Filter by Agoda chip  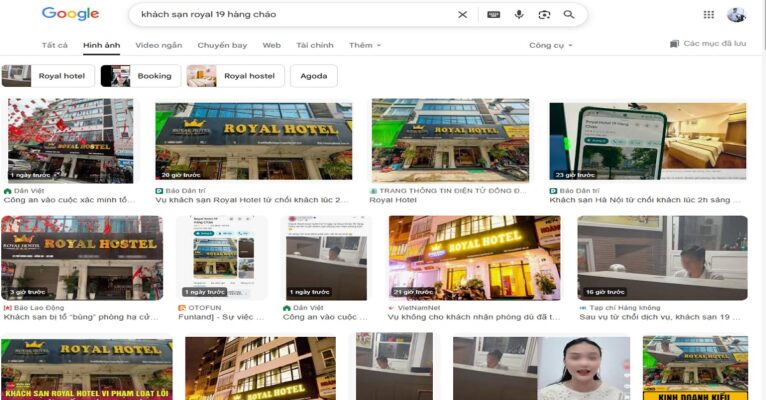pyautogui.click(x=314, y=76)
